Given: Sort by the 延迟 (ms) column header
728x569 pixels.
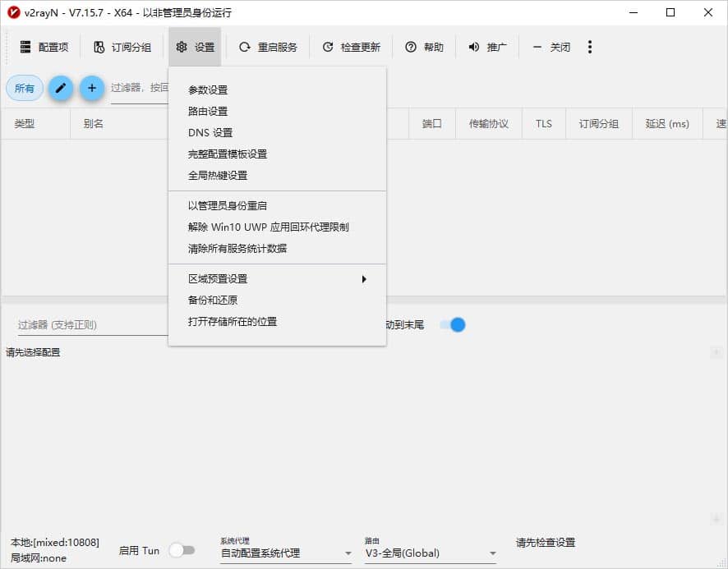Looking at the screenshot, I should [666, 123].
